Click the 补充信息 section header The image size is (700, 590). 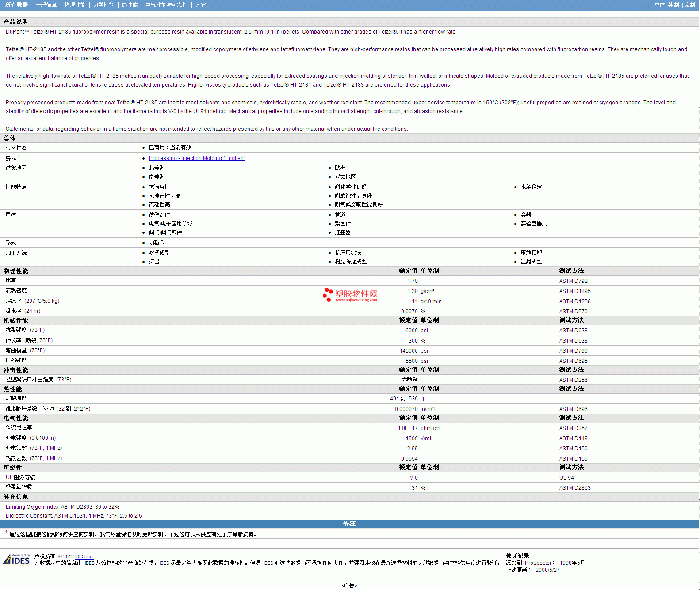tap(16, 497)
